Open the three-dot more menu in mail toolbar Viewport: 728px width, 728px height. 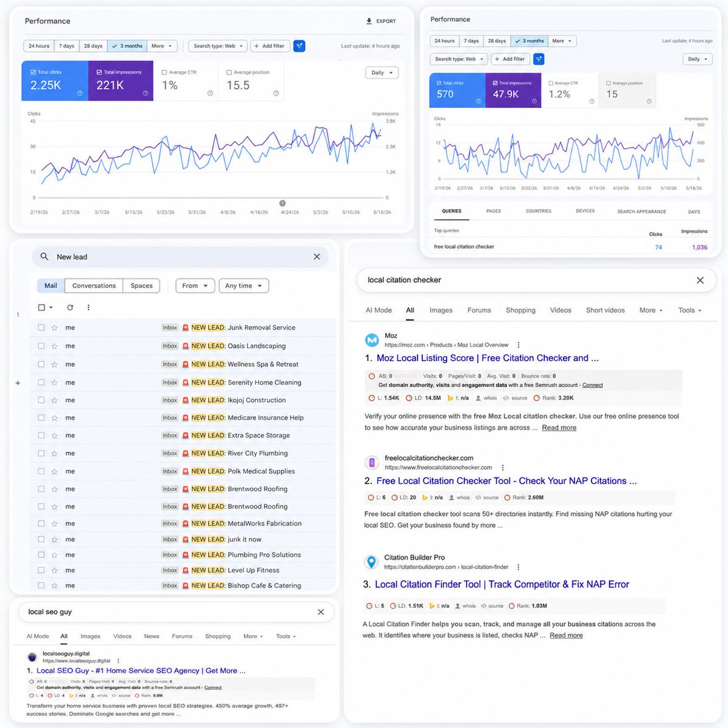pyautogui.click(x=89, y=308)
